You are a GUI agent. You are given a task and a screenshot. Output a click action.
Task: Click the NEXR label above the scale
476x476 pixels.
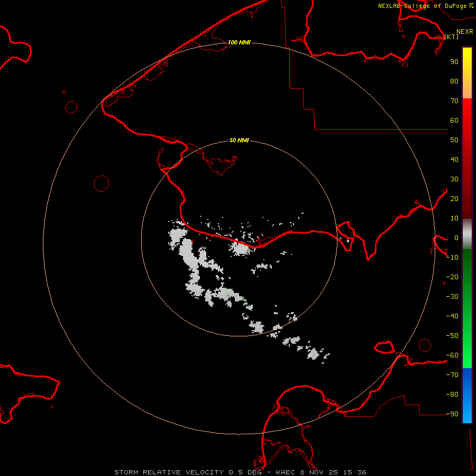464,32
